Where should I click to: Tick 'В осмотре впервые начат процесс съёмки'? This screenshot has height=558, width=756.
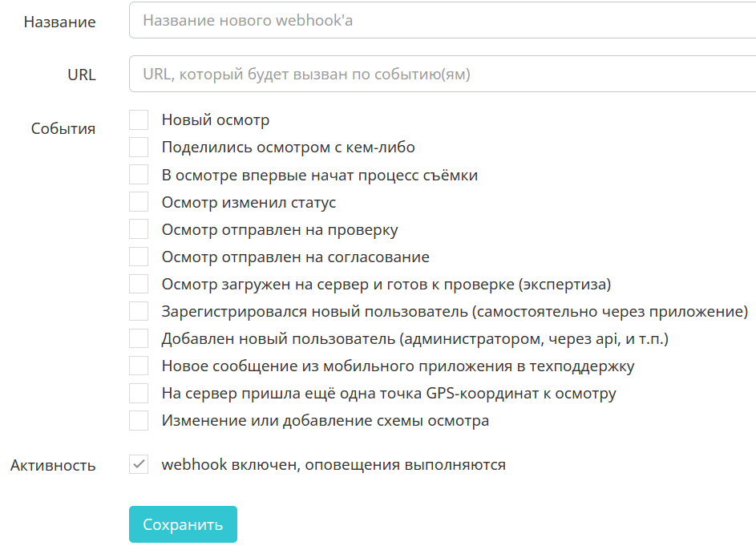139,175
